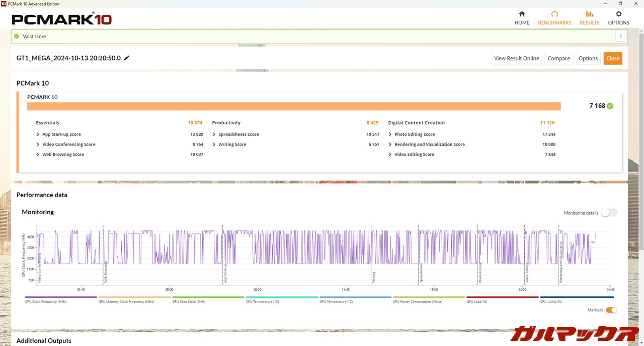The width and height of the screenshot is (644, 346).
Task: Turn off the Markers toggle
Action: pos(611,310)
